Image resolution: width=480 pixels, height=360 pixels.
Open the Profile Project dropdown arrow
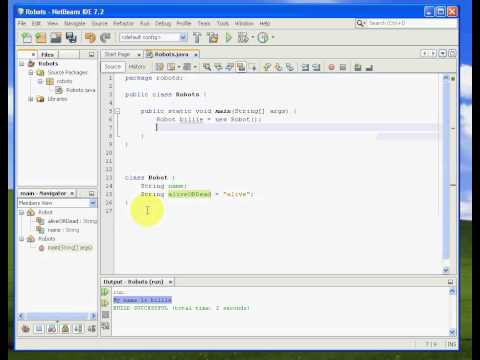point(273,37)
